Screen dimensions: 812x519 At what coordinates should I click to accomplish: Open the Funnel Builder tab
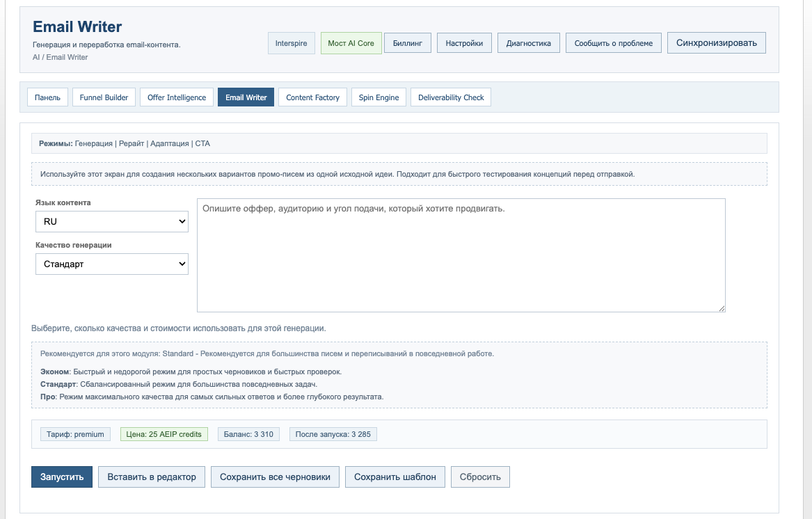104,97
